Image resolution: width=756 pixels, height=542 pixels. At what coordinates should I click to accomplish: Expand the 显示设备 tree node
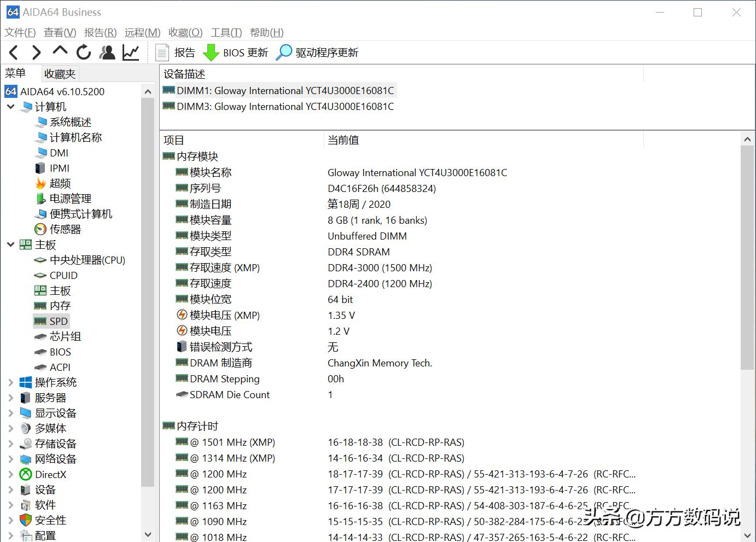[10, 413]
